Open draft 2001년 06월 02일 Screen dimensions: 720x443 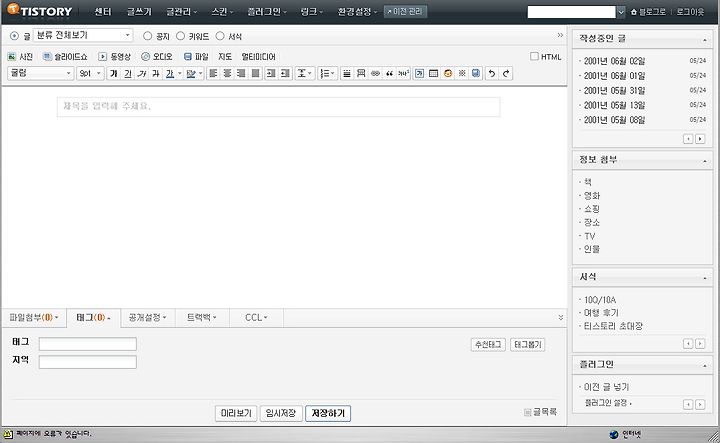click(x=614, y=61)
